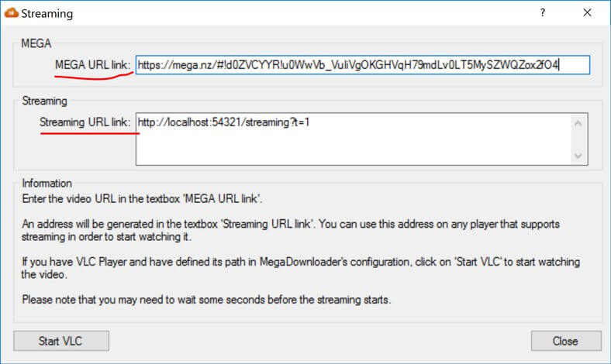This screenshot has height=364, width=611.
Task: Click the up arrow of the Streaming URL scrollbar
Action: [578, 123]
